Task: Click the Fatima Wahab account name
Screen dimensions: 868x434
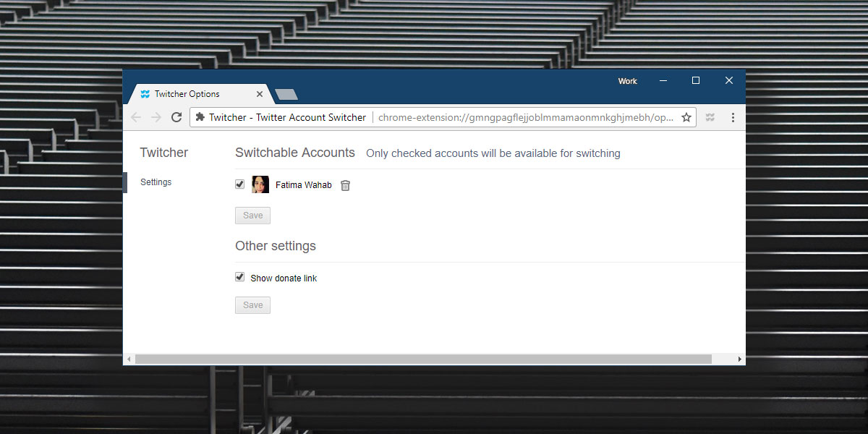Action: coord(304,185)
